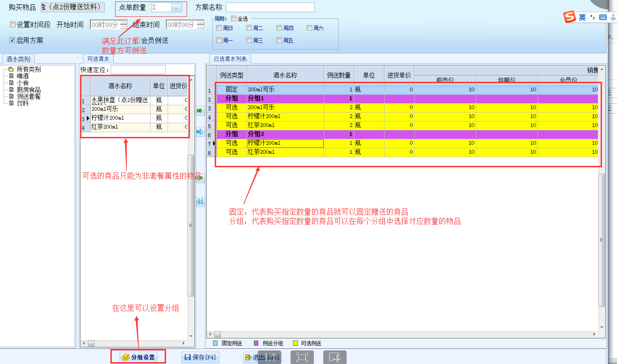
Task: Check the 全选 weekday checkbox
Action: (x=234, y=19)
